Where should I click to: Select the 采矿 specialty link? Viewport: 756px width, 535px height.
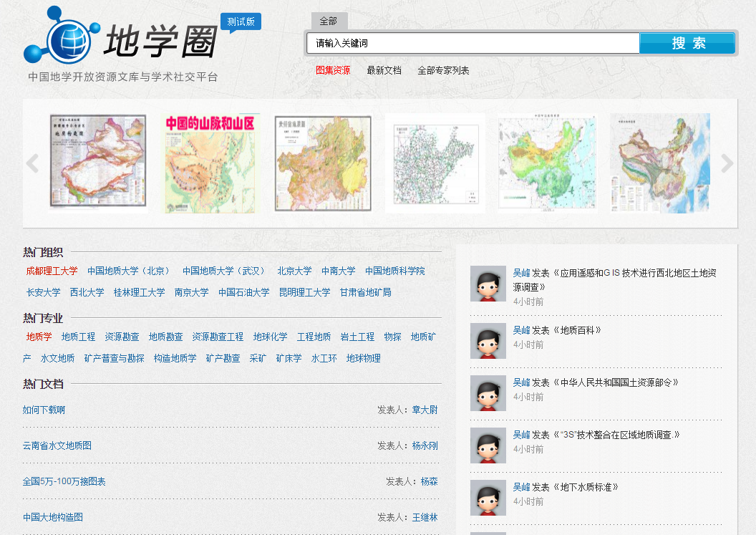tap(258, 358)
